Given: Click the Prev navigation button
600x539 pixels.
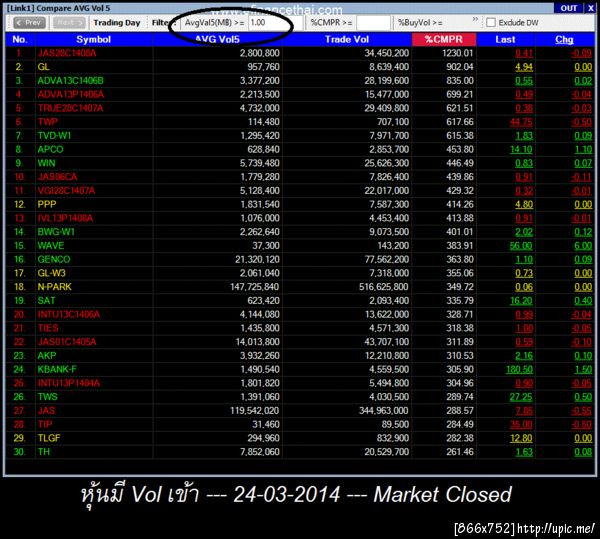Looking at the screenshot, I should pos(29,23).
